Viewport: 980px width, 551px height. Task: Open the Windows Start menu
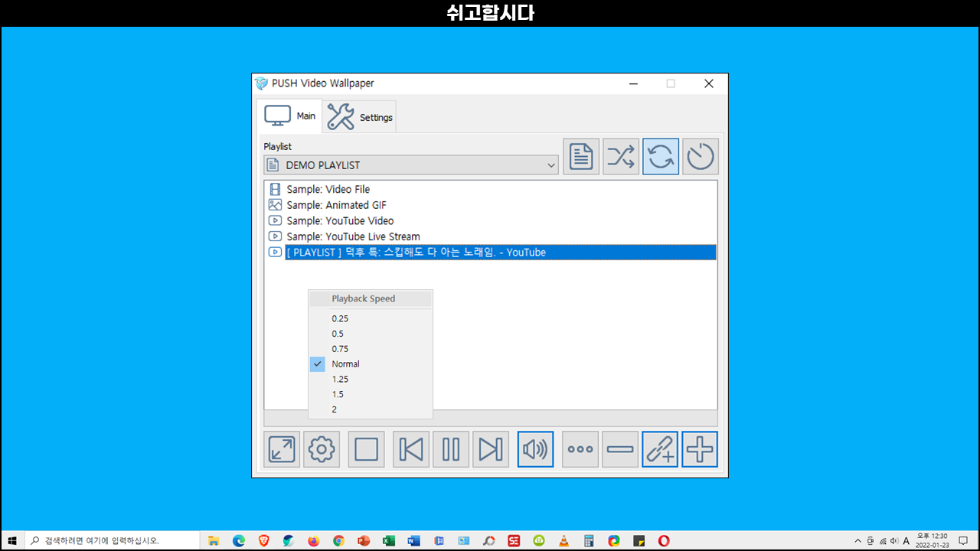click(12, 540)
